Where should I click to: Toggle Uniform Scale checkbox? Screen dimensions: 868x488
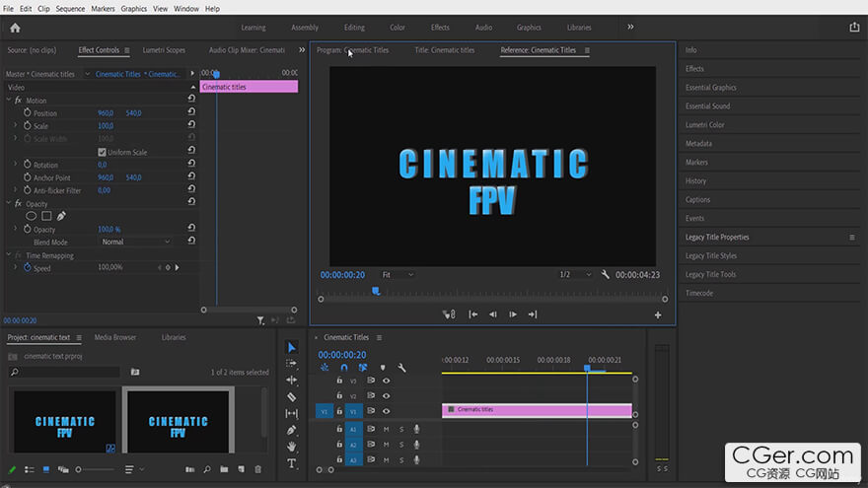point(102,152)
